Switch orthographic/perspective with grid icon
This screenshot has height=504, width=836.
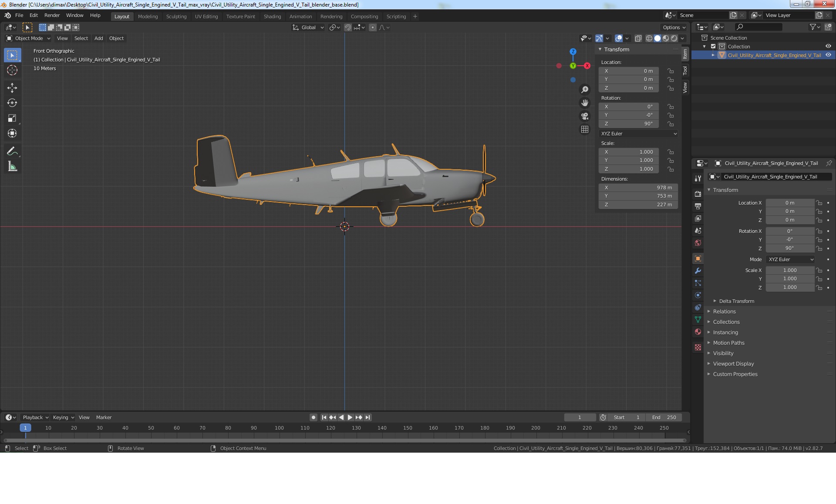pos(585,130)
